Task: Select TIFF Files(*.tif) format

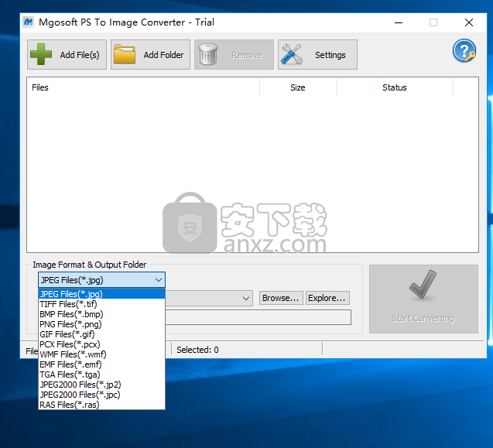Action: point(101,304)
